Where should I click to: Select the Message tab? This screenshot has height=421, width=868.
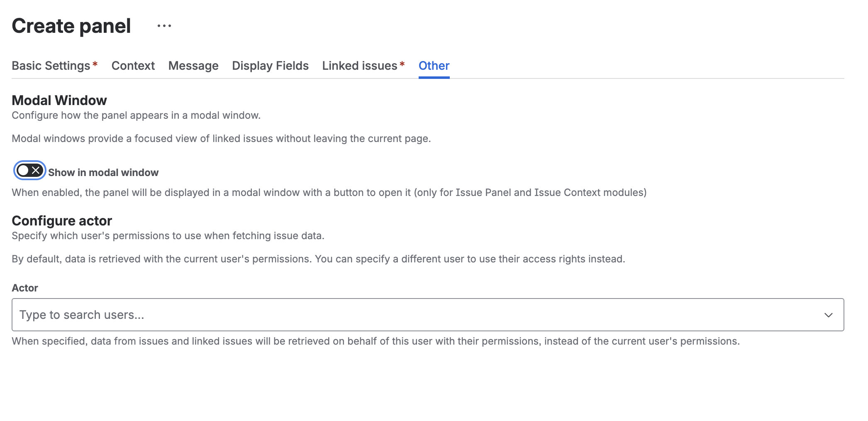pos(193,66)
